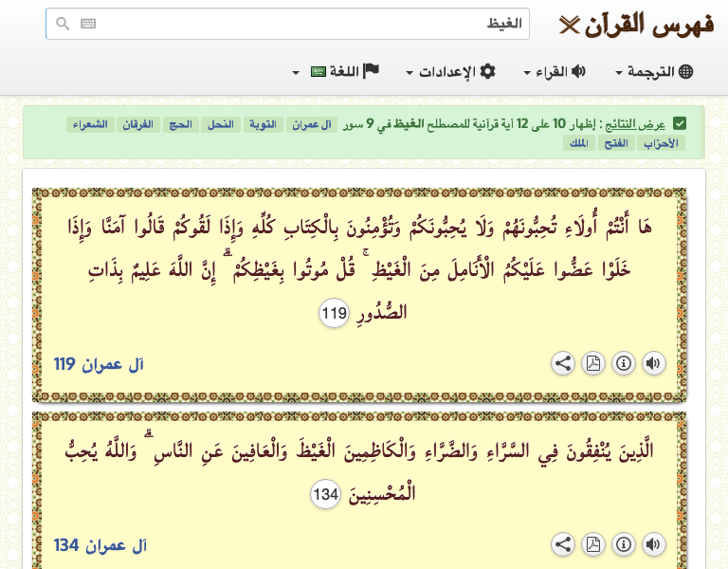
Task: Filter results by الأحزاب tag
Action: tap(661, 143)
